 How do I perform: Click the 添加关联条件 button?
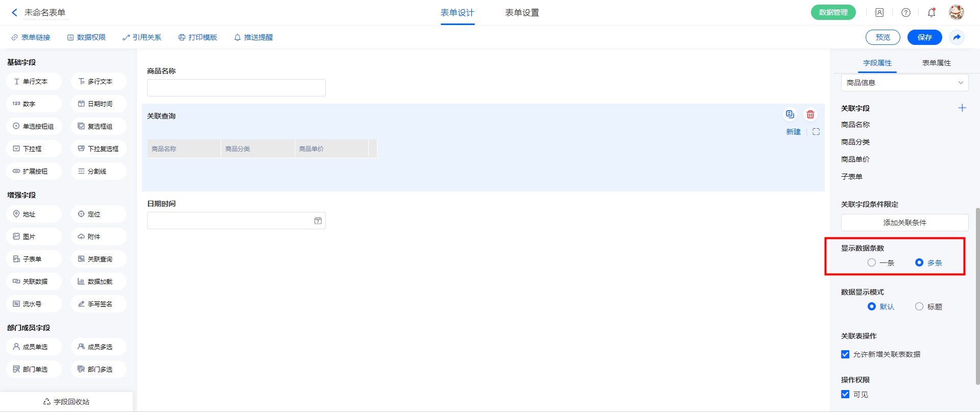pos(904,223)
